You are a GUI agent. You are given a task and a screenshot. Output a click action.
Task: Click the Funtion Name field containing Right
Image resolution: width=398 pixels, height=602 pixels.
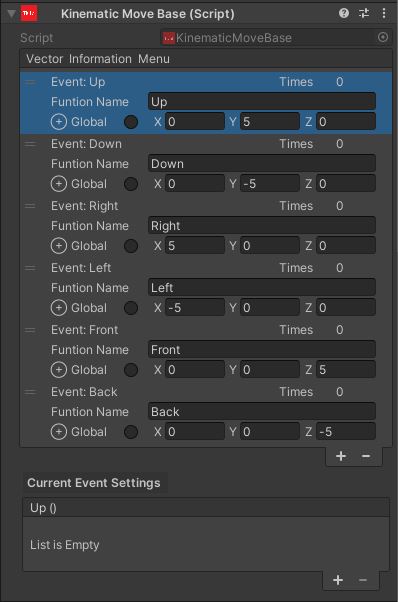pos(262,226)
